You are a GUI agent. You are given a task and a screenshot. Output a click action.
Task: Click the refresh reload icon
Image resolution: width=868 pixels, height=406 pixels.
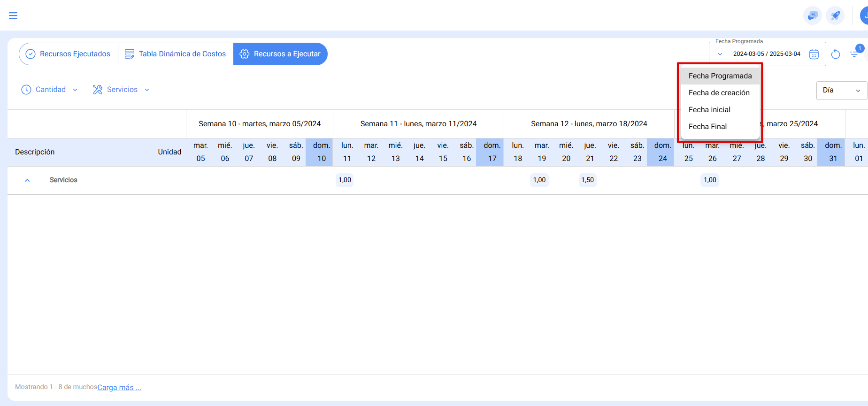point(836,54)
